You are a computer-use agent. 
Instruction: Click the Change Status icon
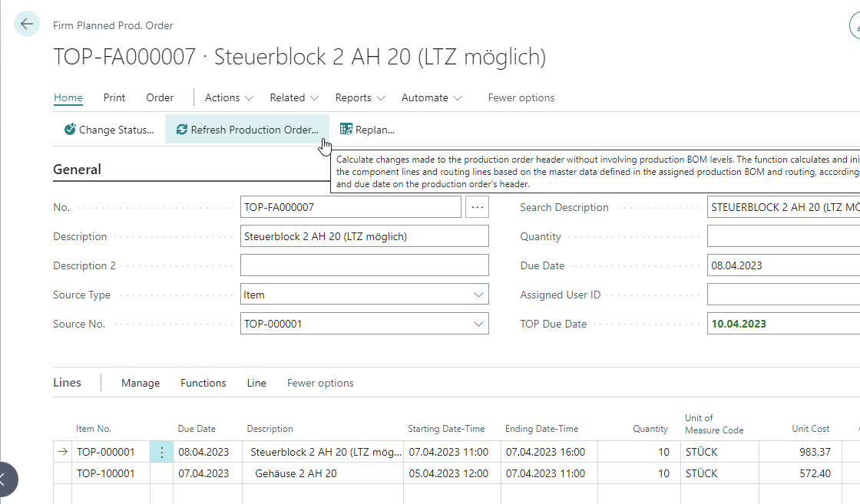pos(71,130)
